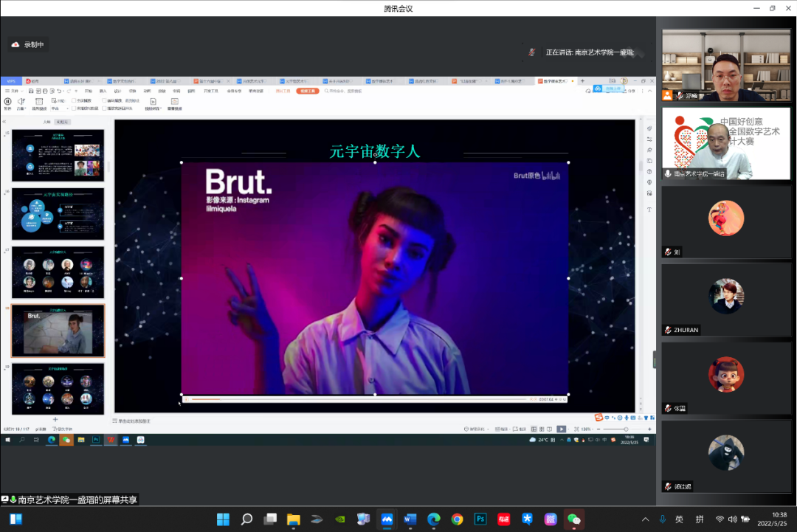
Task: Select slide 19 thumbnail at the bottom
Action: 58,389
